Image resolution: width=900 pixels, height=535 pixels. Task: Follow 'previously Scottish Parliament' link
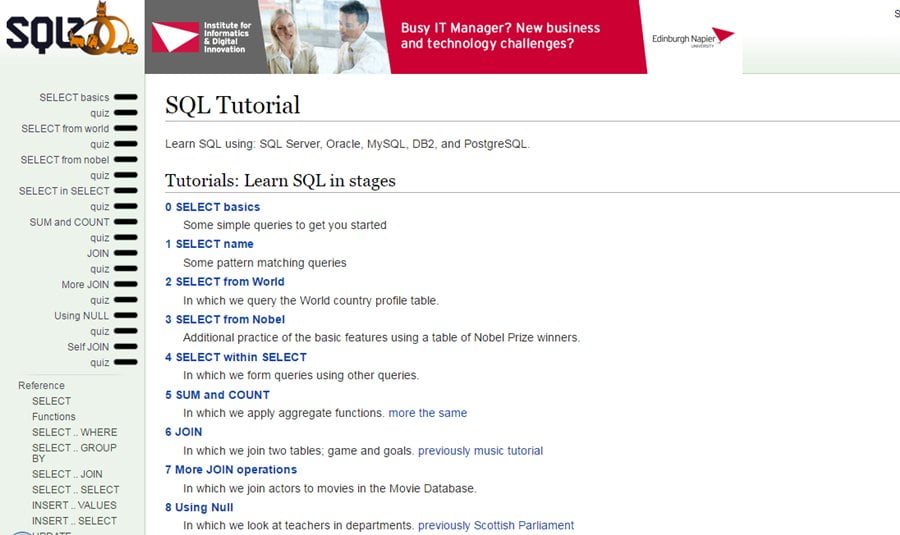click(x=496, y=526)
